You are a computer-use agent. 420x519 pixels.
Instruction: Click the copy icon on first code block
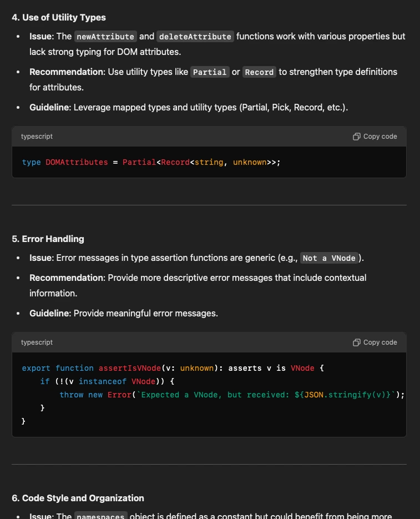[x=356, y=137]
